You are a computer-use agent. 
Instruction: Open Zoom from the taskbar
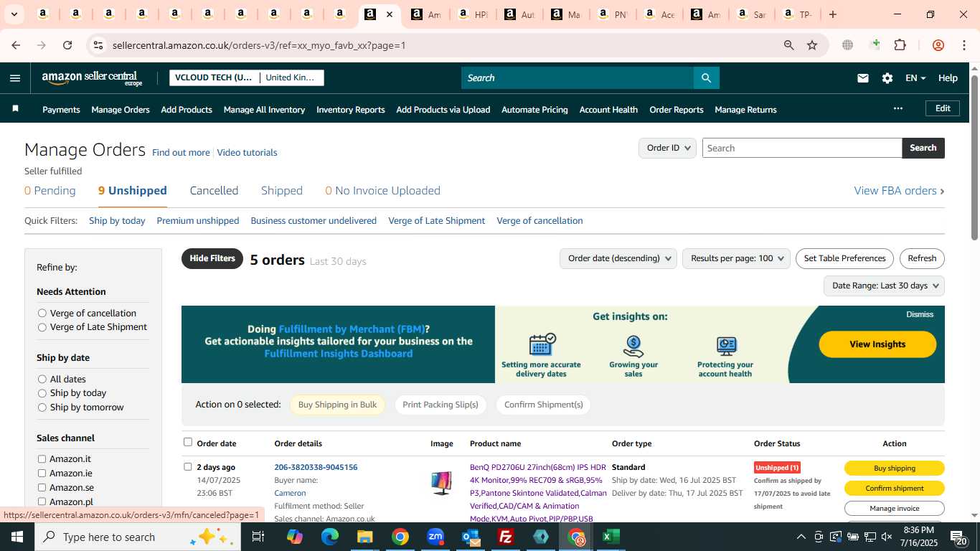[435, 537]
